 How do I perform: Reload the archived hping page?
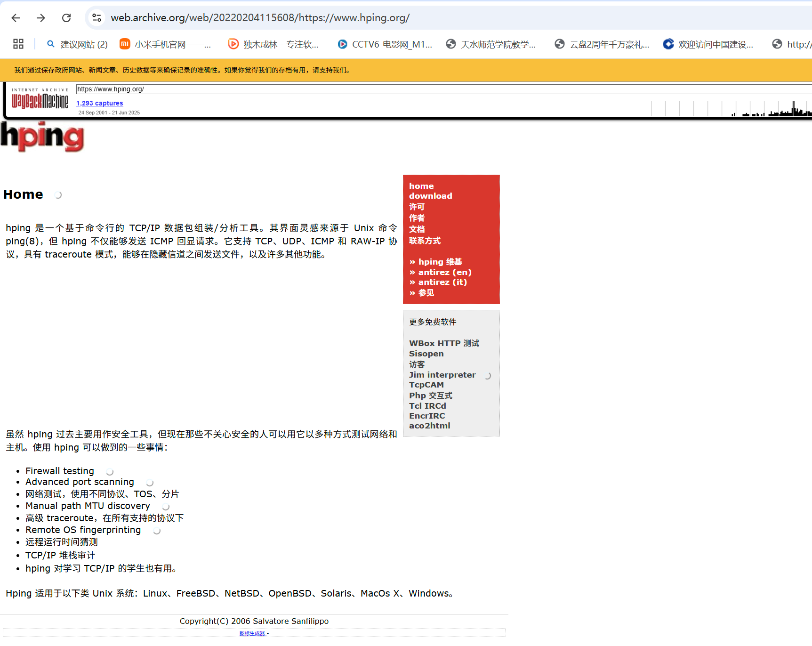[66, 18]
